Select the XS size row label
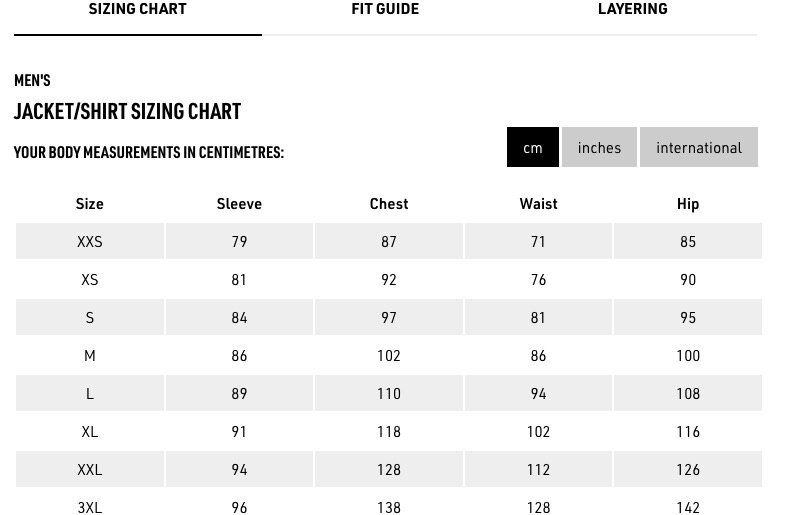The height and width of the screenshot is (515, 795). click(90, 279)
